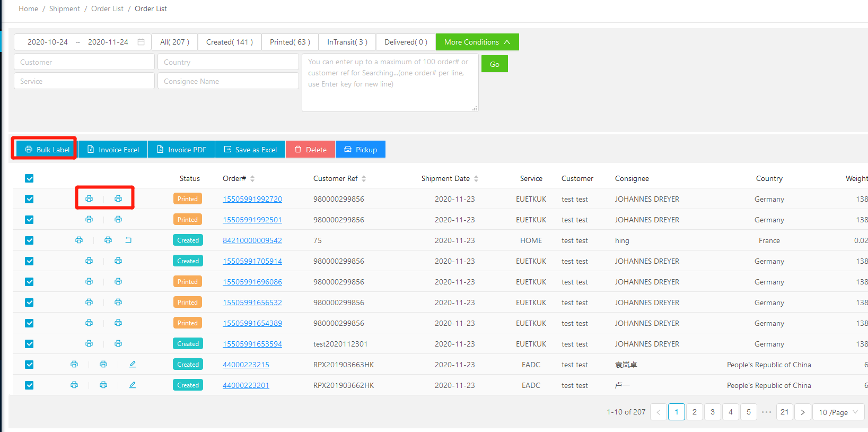Viewport: 868px width, 432px height.
Task: Click the Pickup button
Action: [x=361, y=149]
